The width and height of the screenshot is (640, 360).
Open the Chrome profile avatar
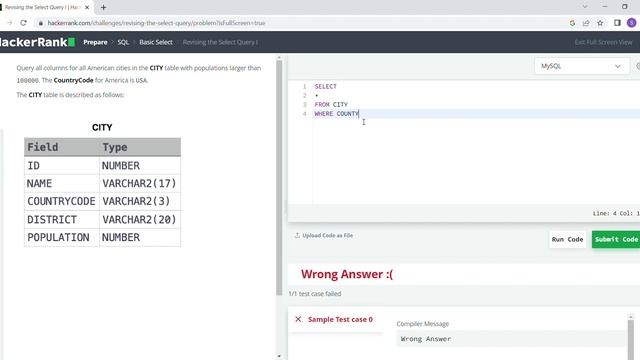(631, 23)
